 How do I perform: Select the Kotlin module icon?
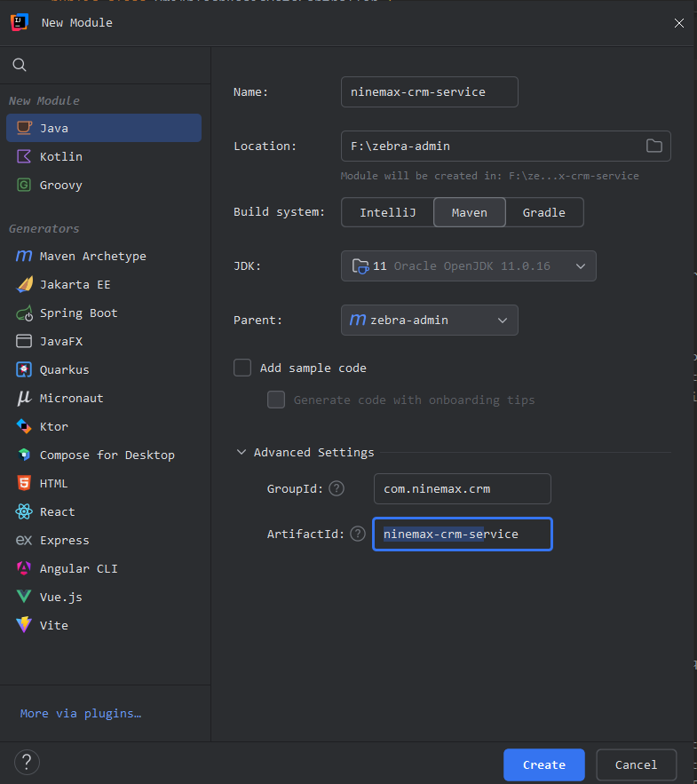[x=24, y=156]
